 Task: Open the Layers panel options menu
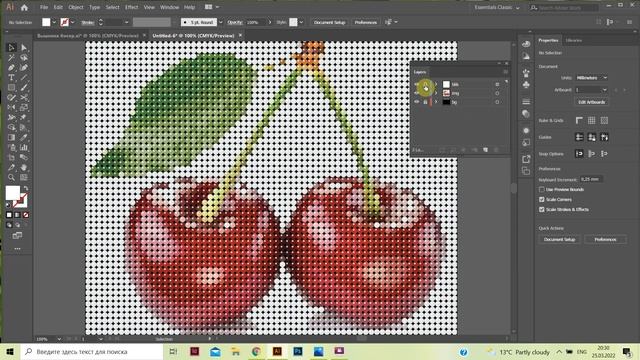click(x=505, y=72)
